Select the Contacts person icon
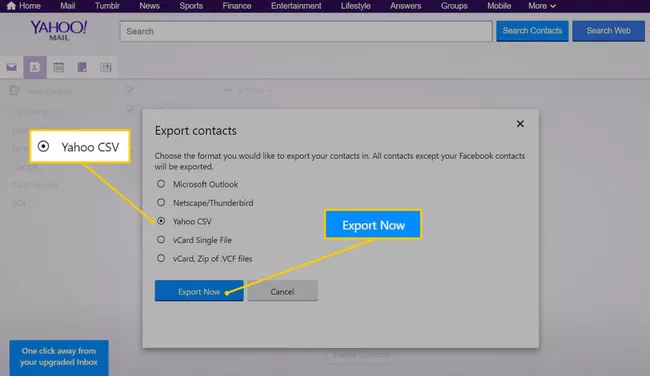 (x=35, y=67)
